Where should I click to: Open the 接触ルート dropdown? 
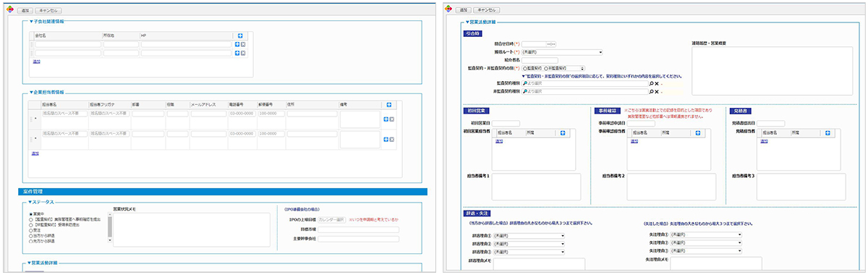click(x=562, y=52)
